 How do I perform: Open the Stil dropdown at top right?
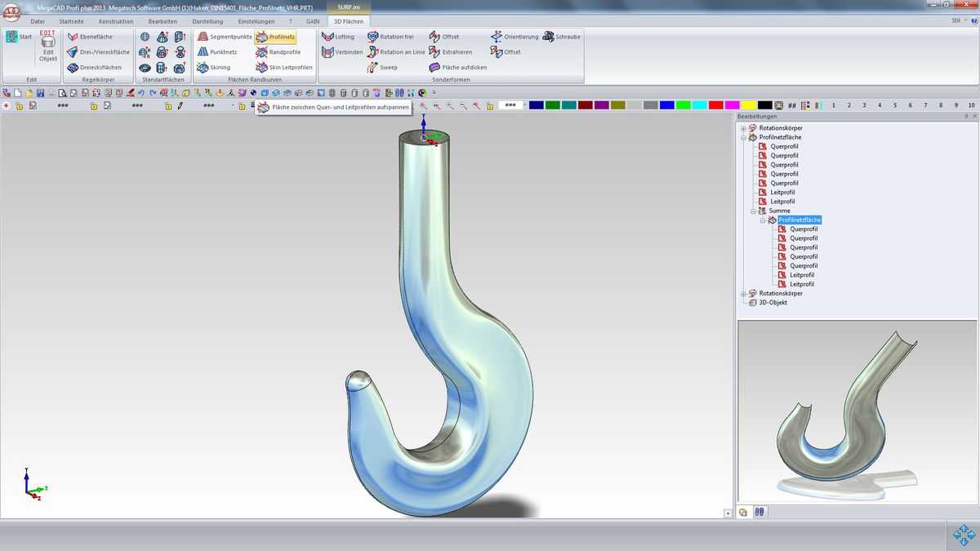(957, 20)
